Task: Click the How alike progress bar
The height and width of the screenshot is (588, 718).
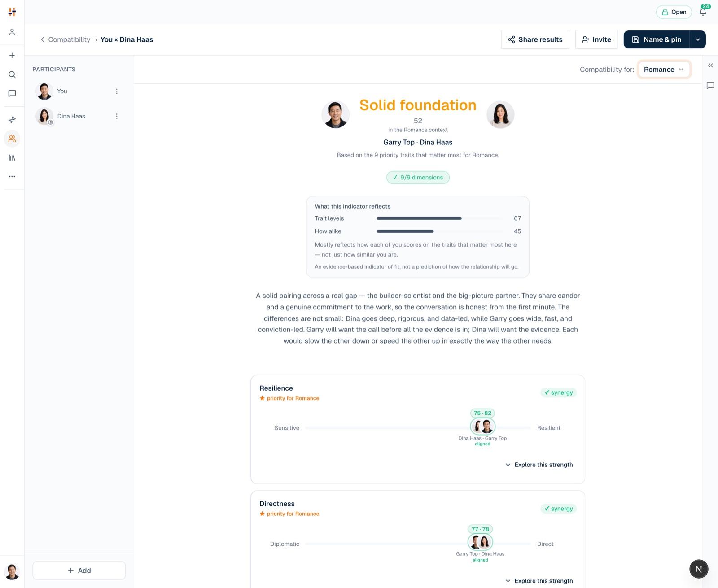Action: pyautogui.click(x=440, y=231)
